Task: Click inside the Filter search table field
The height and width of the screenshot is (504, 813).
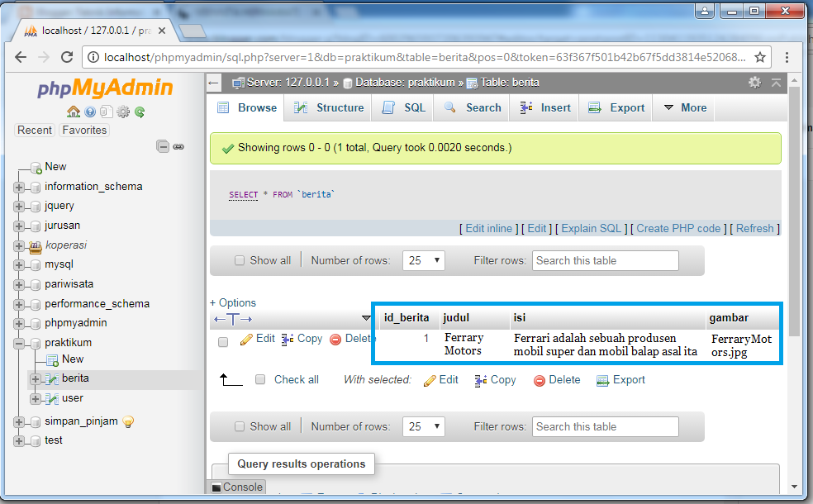Action: (x=605, y=259)
